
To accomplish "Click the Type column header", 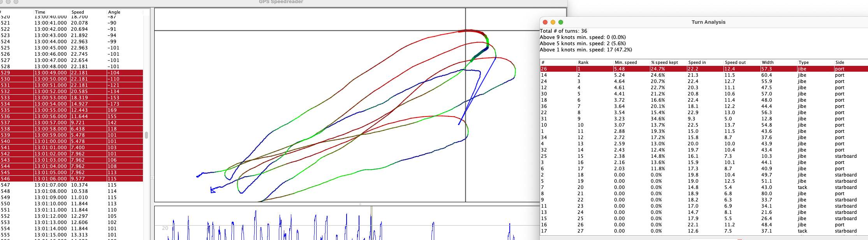I will click(803, 62).
